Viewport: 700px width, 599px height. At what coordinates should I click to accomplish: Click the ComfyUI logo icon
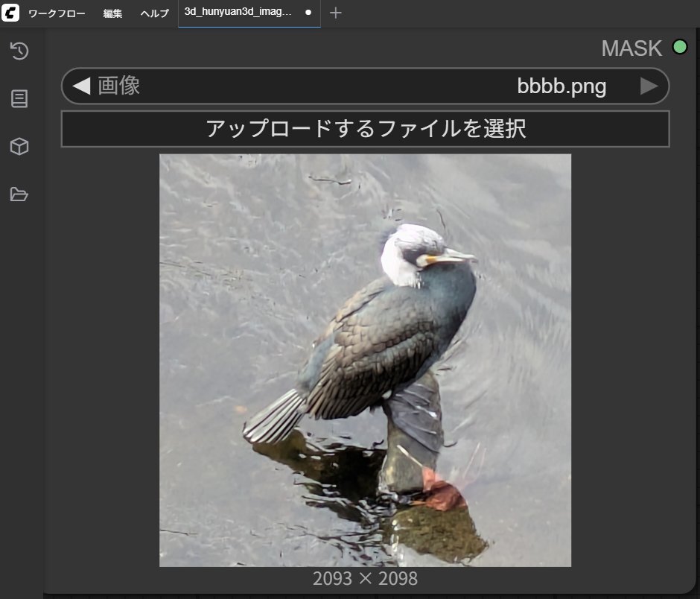10,13
